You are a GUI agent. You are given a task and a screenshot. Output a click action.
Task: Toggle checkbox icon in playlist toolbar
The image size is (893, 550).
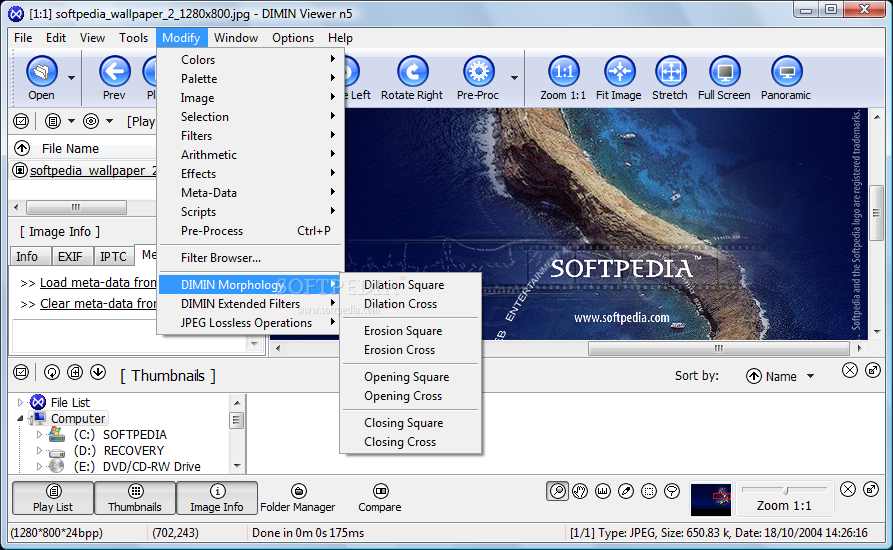[21, 121]
